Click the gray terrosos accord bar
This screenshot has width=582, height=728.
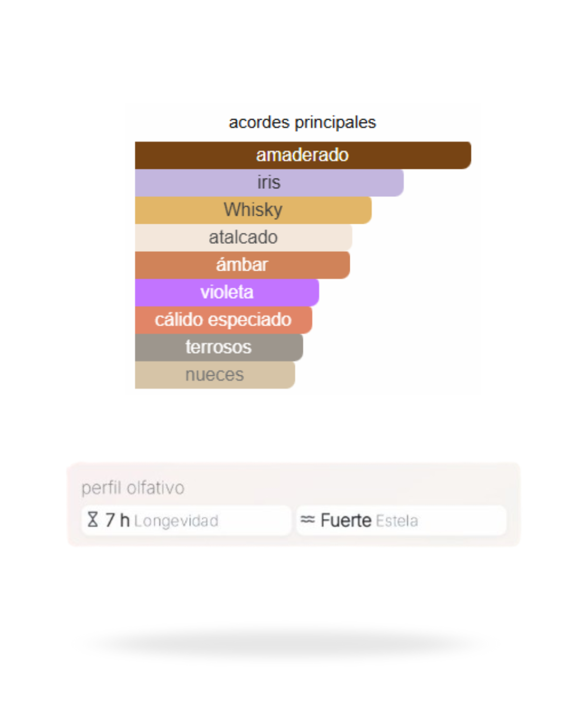(x=218, y=347)
